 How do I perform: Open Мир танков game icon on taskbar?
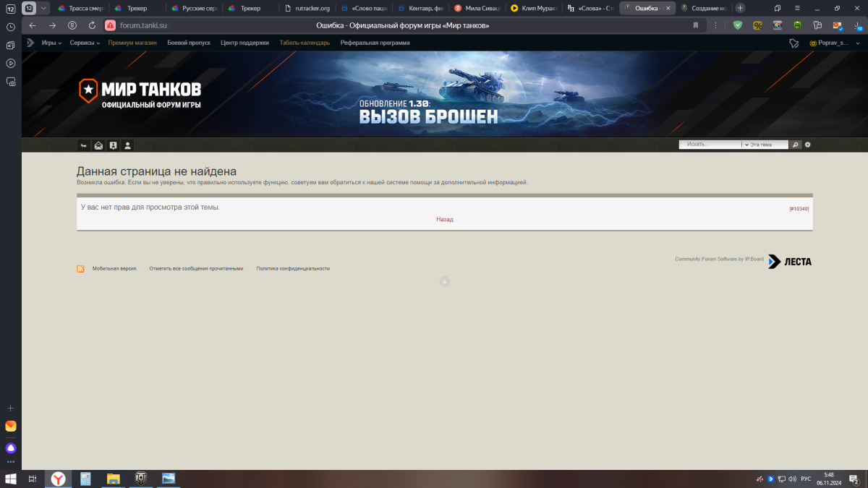[x=141, y=479]
